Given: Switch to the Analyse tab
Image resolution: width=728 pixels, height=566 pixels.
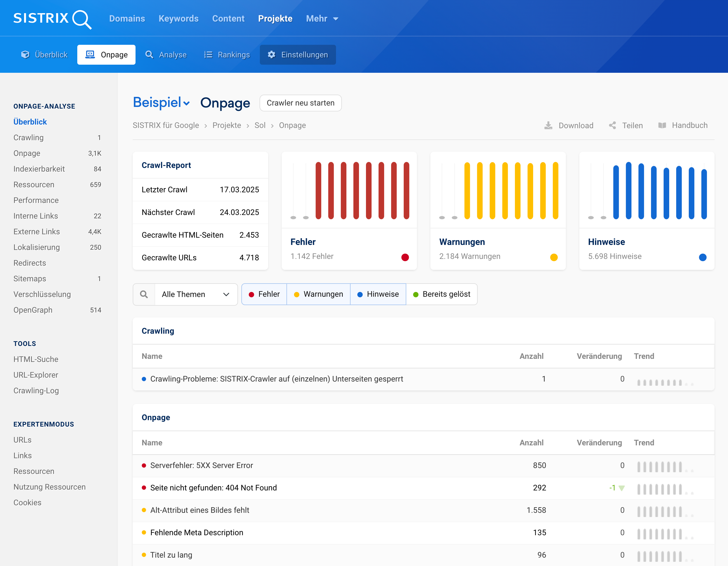Looking at the screenshot, I should coord(166,55).
